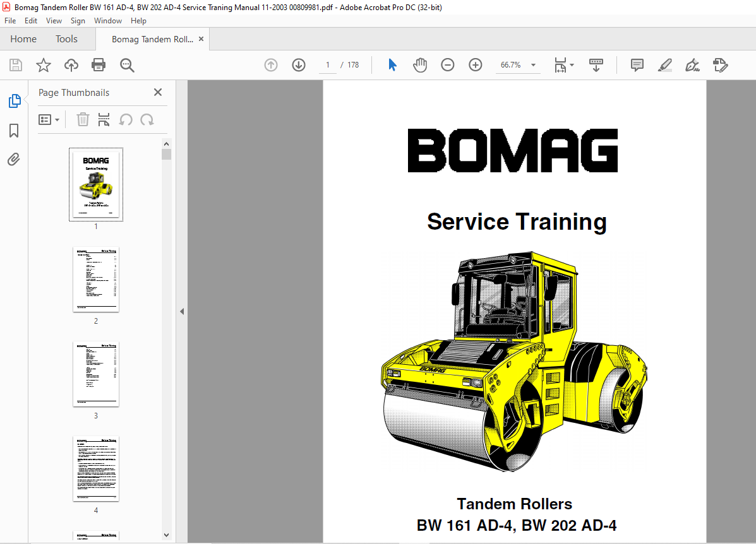Open the File menu
Image resolution: width=756 pixels, height=544 pixels.
[10, 21]
